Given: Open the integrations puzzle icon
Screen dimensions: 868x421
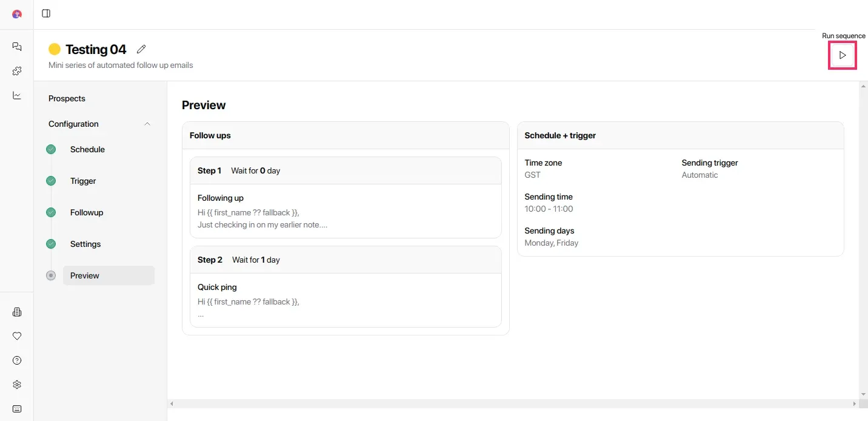Looking at the screenshot, I should click(17, 71).
